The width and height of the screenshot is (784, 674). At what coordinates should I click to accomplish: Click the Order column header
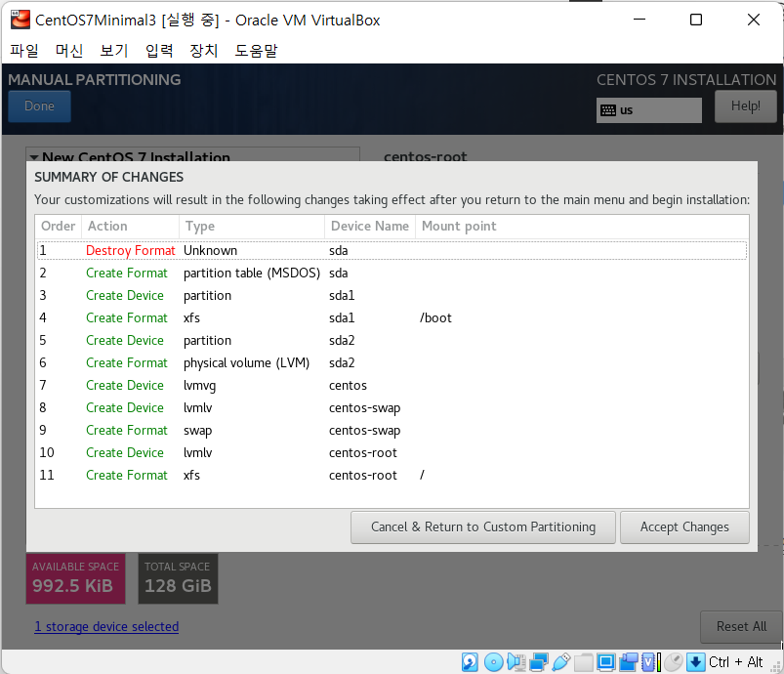[x=58, y=227]
